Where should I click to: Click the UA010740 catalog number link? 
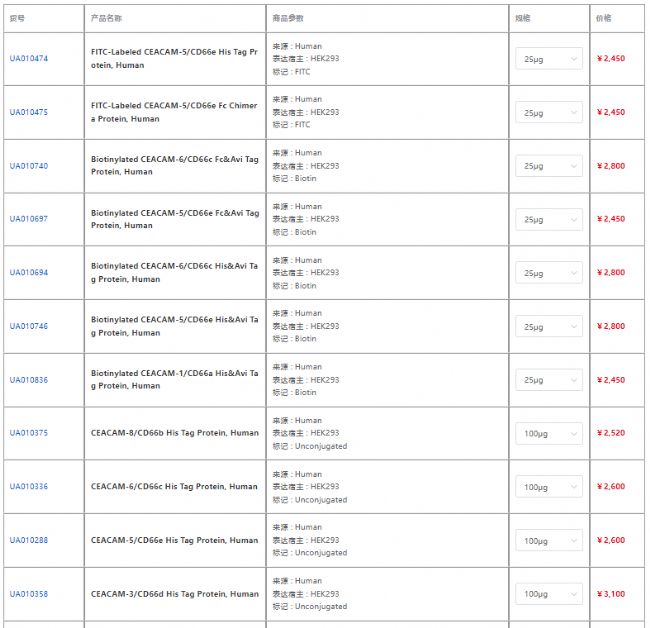(28, 166)
